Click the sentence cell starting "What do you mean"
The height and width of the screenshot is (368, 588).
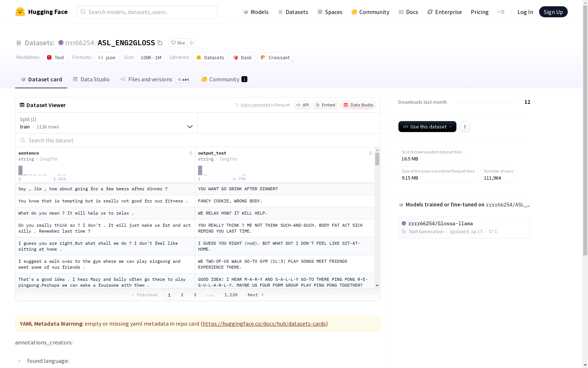[105, 213]
